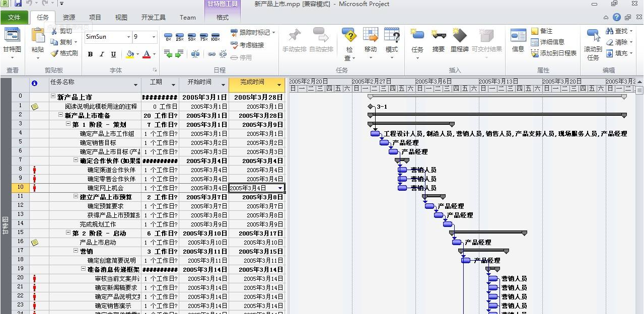This screenshot has width=644, height=314.
Task: Switch to the 资源 ribbon tab
Action: point(69,18)
